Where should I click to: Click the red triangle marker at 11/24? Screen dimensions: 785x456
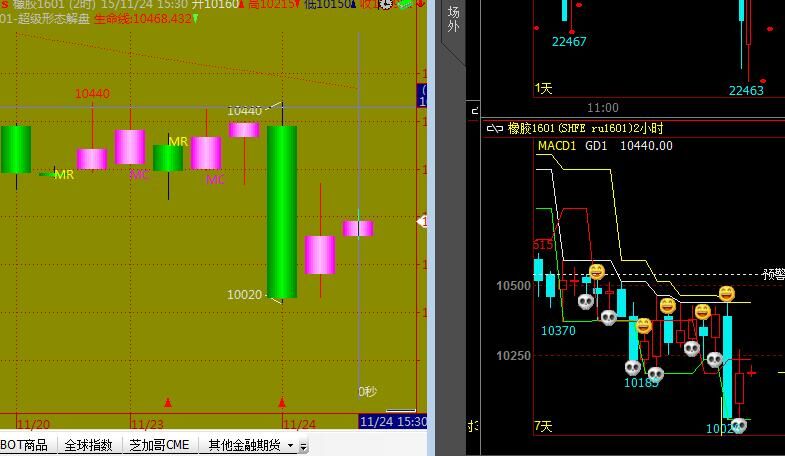pos(282,402)
